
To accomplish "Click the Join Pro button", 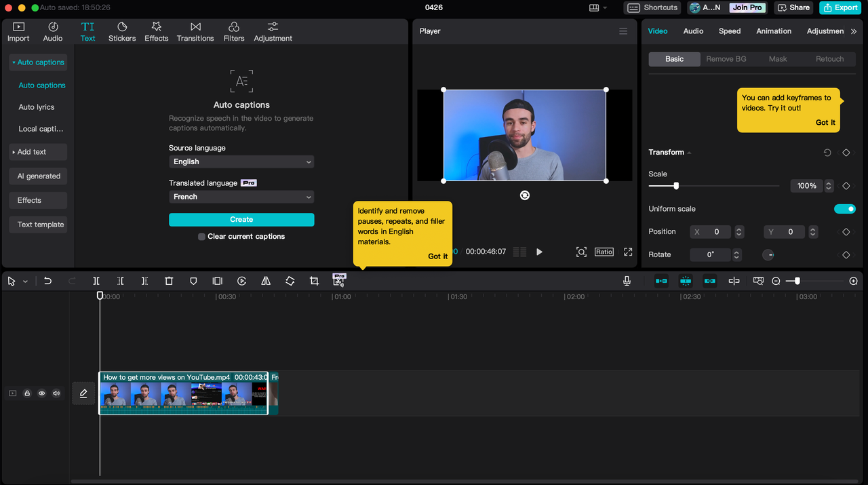I will tap(747, 7).
